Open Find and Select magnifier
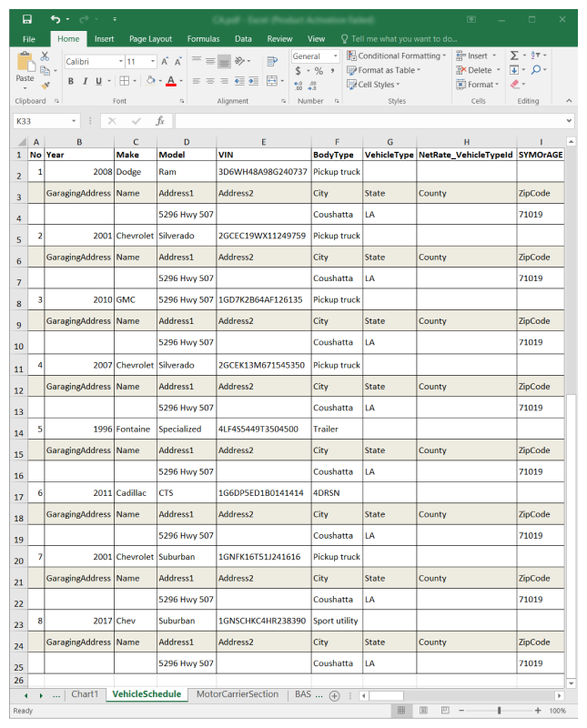 pyautogui.click(x=536, y=70)
